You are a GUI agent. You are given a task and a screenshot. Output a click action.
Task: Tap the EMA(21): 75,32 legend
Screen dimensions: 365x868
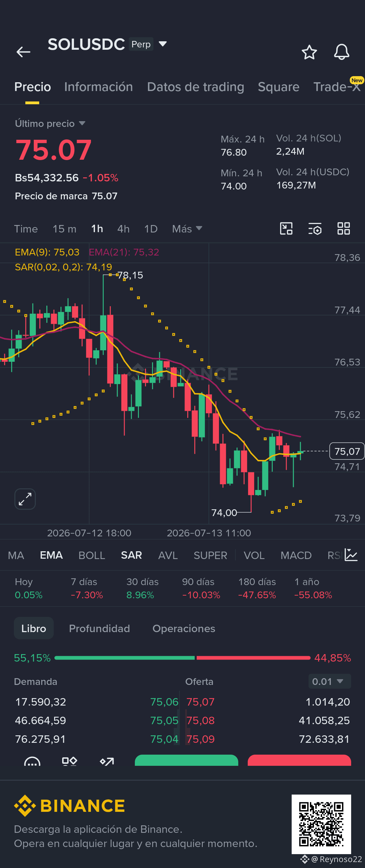coord(124,252)
